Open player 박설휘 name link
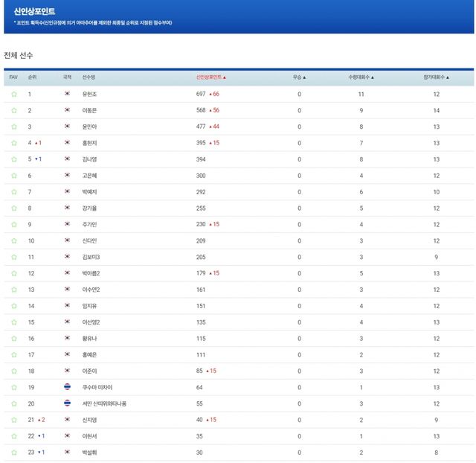The image size is (476, 463). point(90,452)
